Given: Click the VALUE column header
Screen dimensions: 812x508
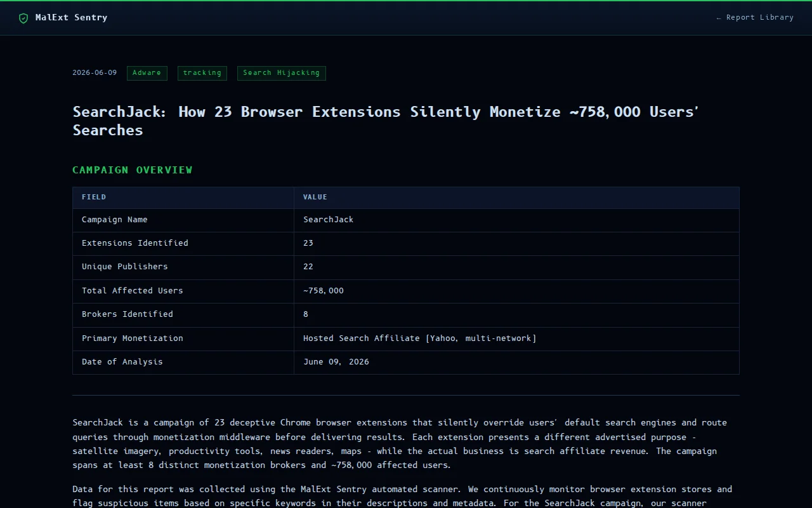Looking at the screenshot, I should tap(516, 197).
